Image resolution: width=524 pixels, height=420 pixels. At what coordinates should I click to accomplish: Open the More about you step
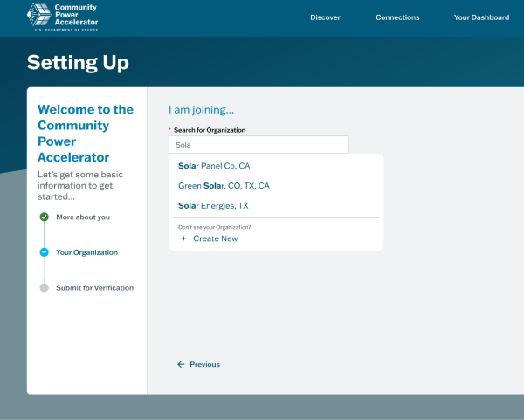[x=83, y=217]
